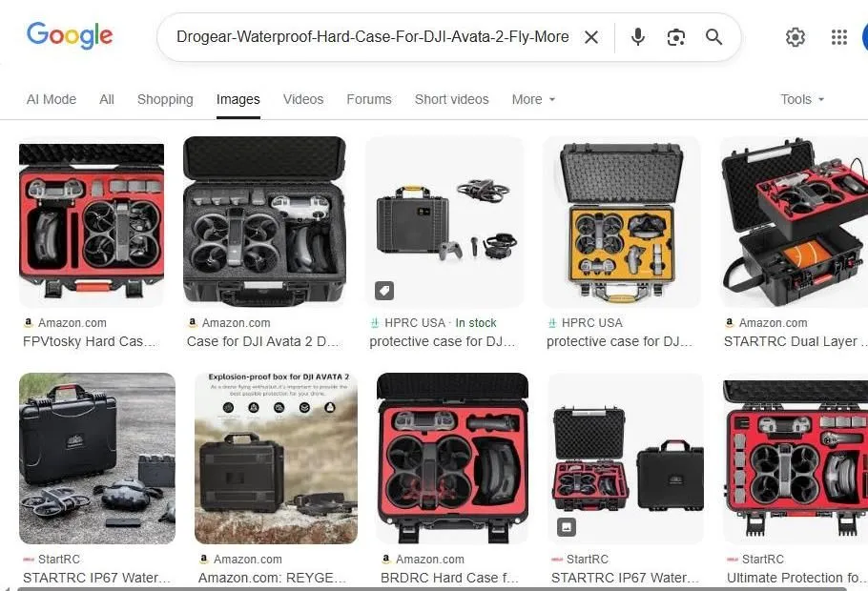
Task: Click the product tag icon on HPRC thumbnail
Action: coord(383,291)
